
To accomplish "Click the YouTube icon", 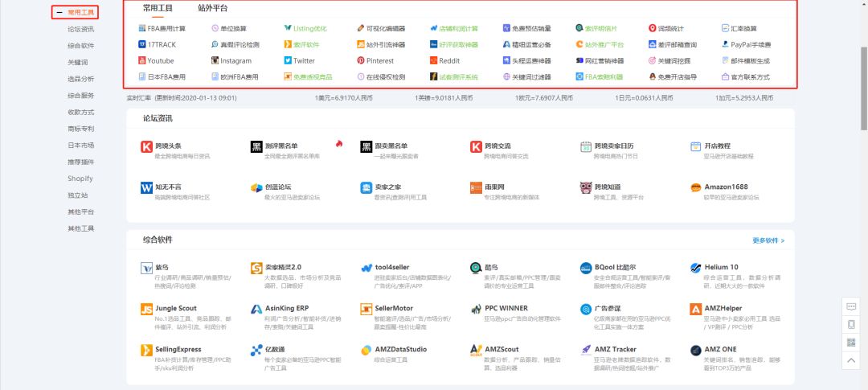I will point(142,61).
